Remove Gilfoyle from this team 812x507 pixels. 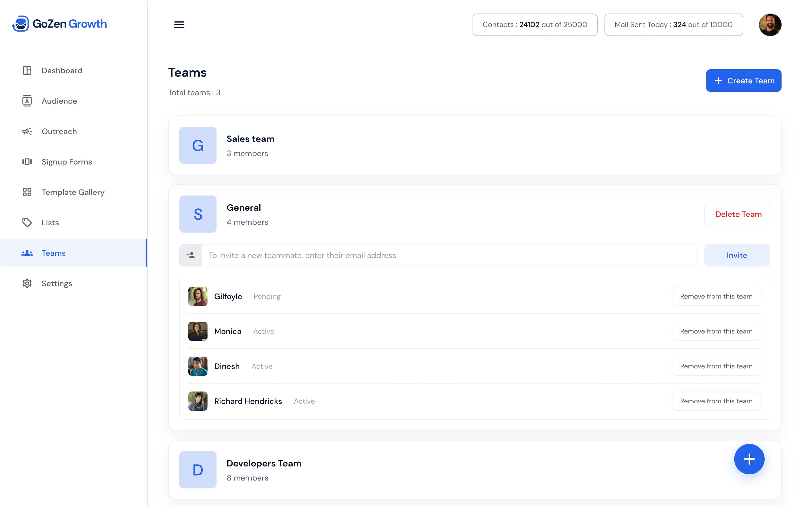(x=716, y=296)
